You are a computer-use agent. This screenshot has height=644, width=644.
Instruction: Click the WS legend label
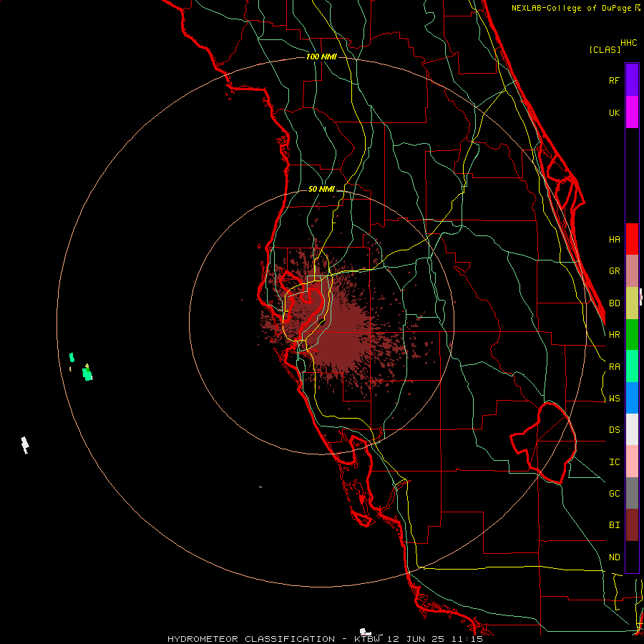pos(614,399)
